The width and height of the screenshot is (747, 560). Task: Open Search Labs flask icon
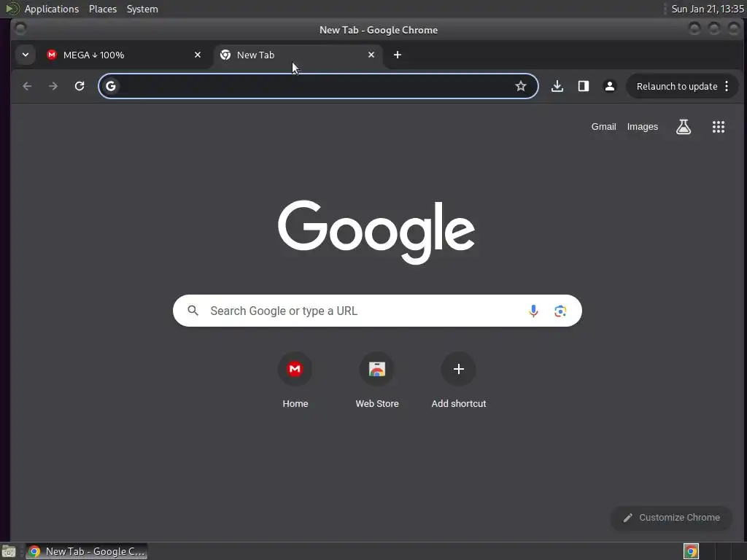684,127
